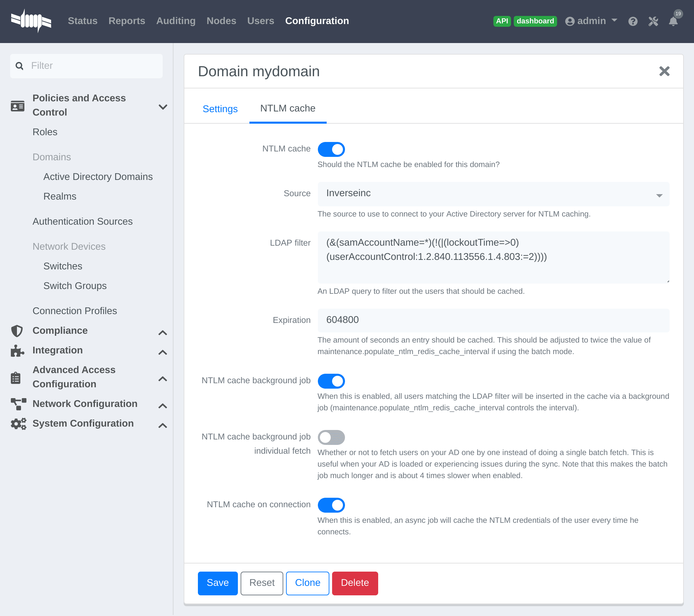Click the Save button
The height and width of the screenshot is (616, 694).
(x=218, y=583)
